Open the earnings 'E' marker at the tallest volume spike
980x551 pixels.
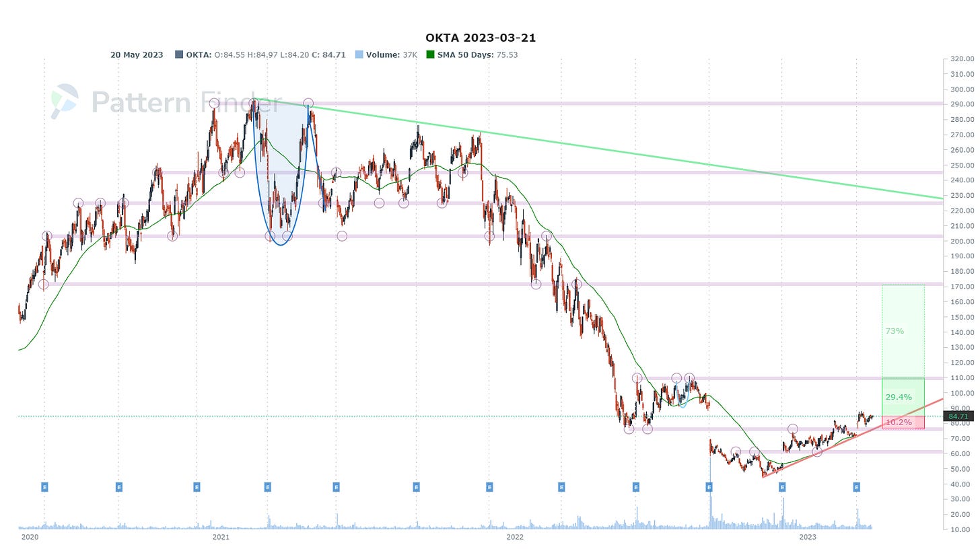(709, 486)
